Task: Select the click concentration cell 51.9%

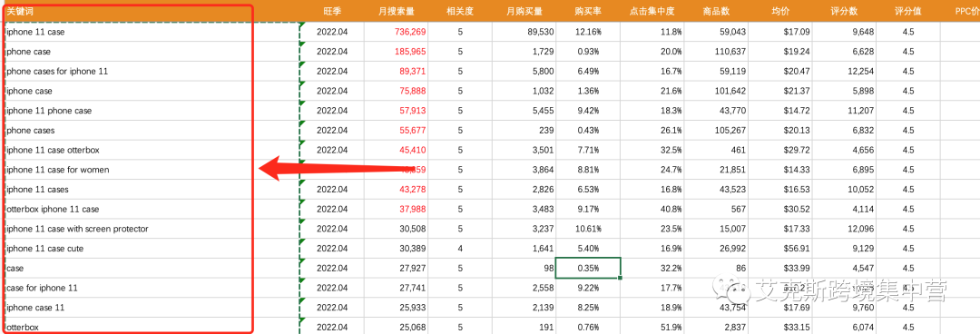Action: [652, 328]
